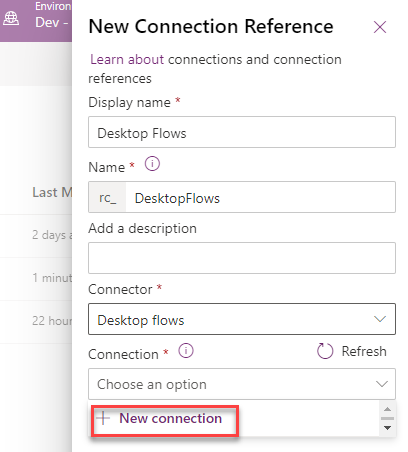Viewport: 408px width, 452px height.
Task: Click the Refresh circular arrow icon
Action: (325, 351)
